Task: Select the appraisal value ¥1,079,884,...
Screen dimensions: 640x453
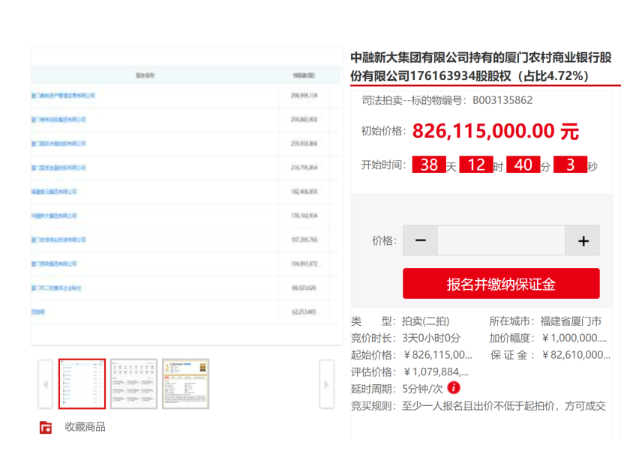Action: click(436, 372)
